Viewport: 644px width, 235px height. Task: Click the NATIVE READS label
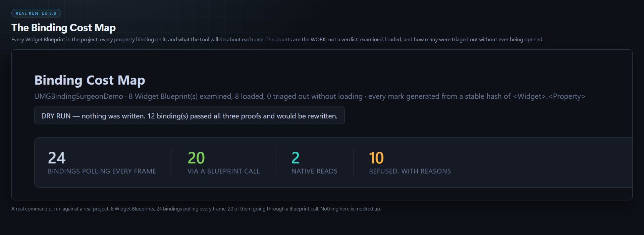(x=314, y=171)
